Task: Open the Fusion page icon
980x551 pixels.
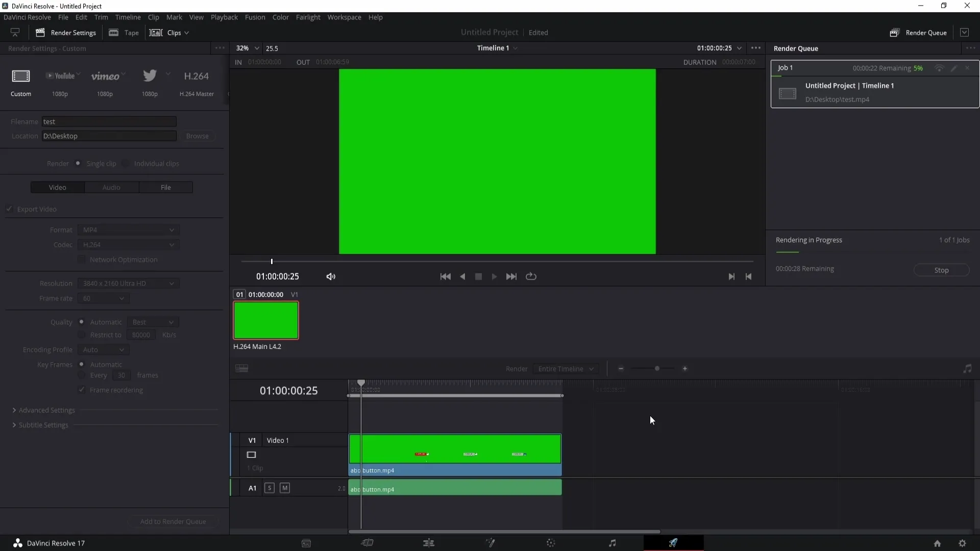Action: pyautogui.click(x=490, y=543)
